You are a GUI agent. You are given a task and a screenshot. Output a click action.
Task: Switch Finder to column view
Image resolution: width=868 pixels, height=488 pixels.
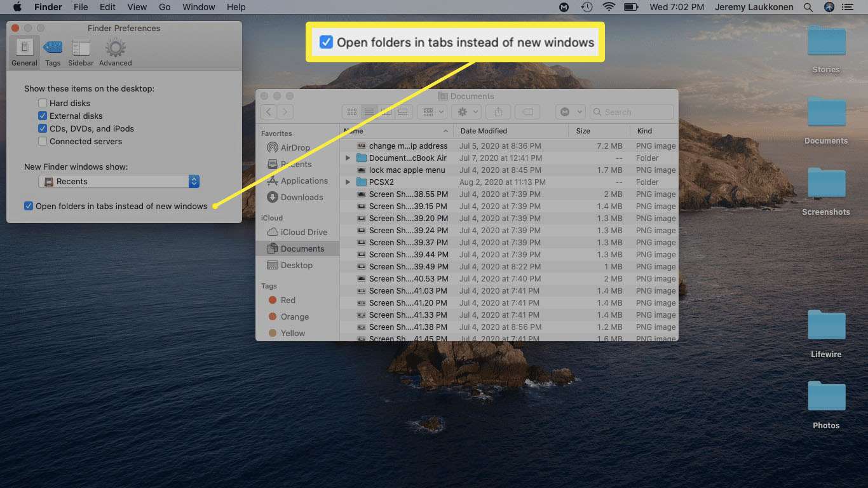(x=386, y=112)
